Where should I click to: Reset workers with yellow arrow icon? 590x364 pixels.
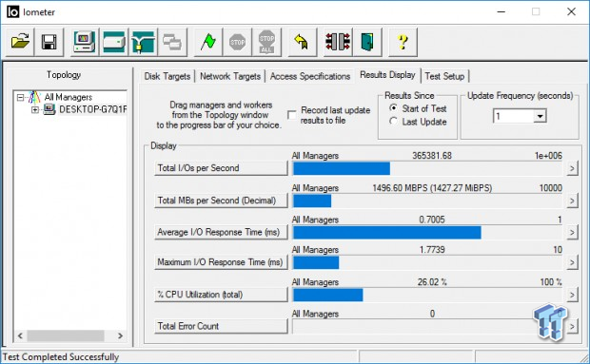pyautogui.click(x=303, y=42)
